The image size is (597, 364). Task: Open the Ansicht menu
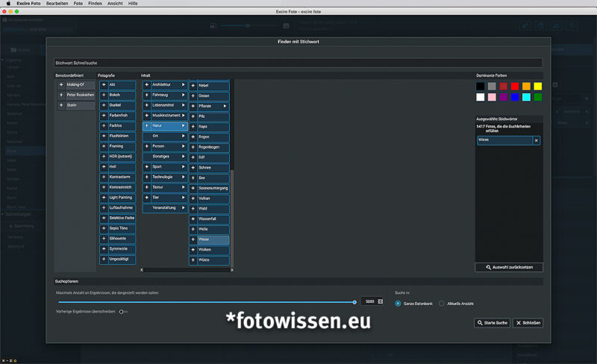(115, 4)
